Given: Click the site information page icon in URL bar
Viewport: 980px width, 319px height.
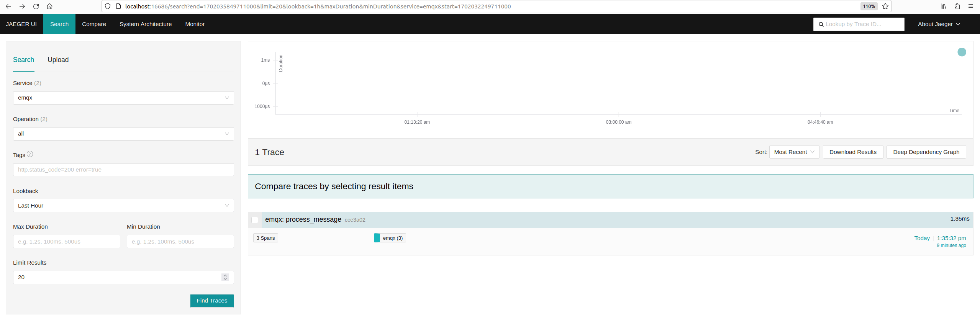Looking at the screenshot, I should click(x=118, y=7).
